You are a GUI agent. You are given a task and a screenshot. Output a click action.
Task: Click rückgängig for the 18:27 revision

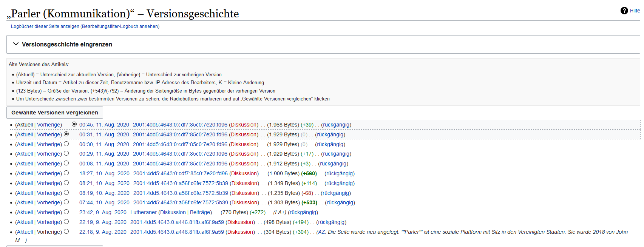(340, 174)
